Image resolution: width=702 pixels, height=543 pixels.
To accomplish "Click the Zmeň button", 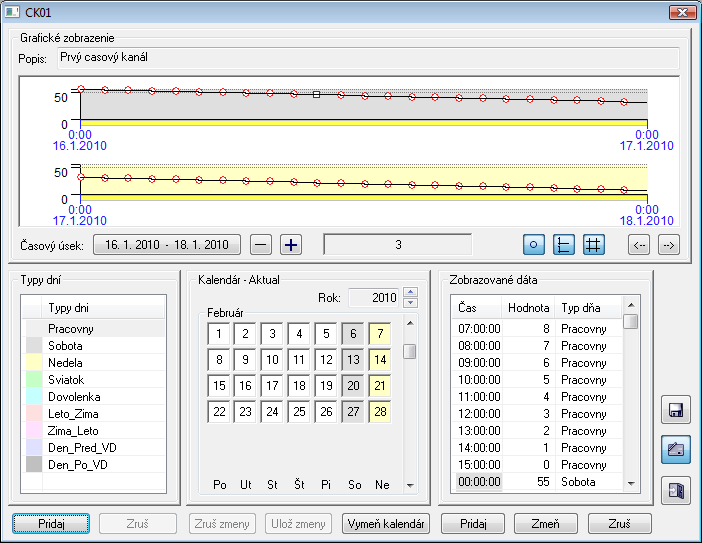I will pyautogui.click(x=546, y=524).
